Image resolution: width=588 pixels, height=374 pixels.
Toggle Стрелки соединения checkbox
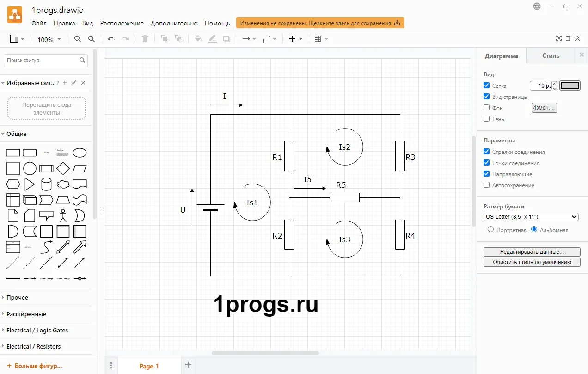pos(486,152)
